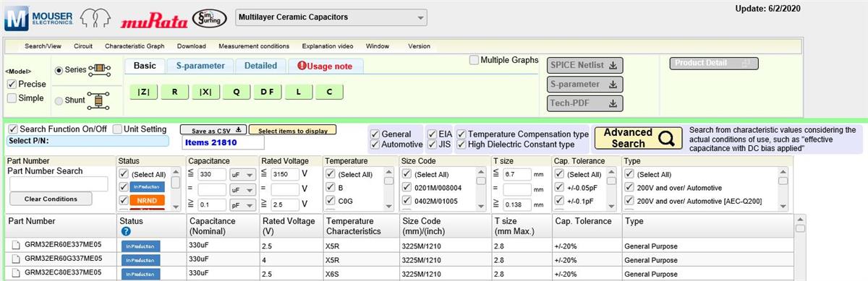This screenshot has height=281, width=868.
Task: Open the Characteristic Graph menu
Action: pos(135,46)
